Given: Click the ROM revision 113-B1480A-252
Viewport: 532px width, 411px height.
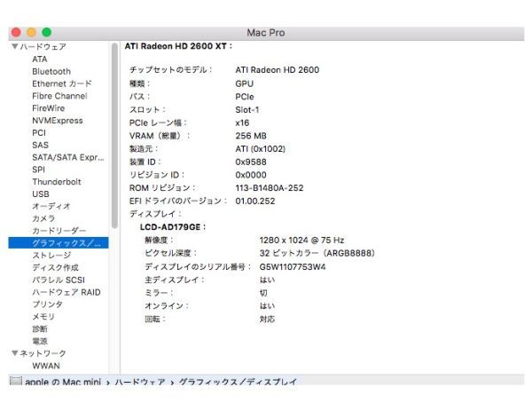Looking at the screenshot, I should (x=270, y=188).
